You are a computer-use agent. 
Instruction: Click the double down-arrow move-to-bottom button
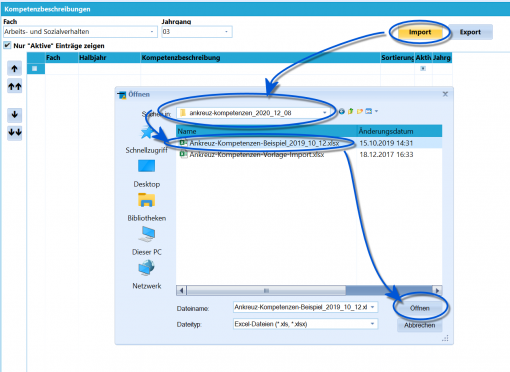click(x=14, y=132)
